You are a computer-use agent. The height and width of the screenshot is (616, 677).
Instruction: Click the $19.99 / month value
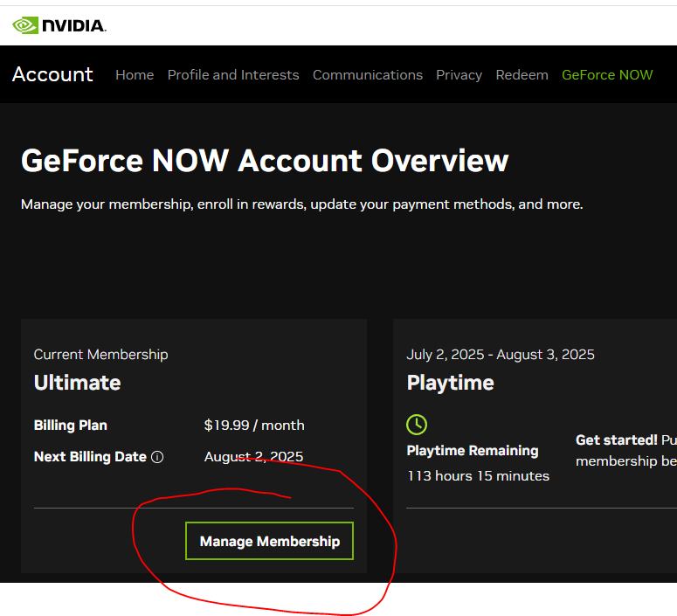pyautogui.click(x=254, y=425)
